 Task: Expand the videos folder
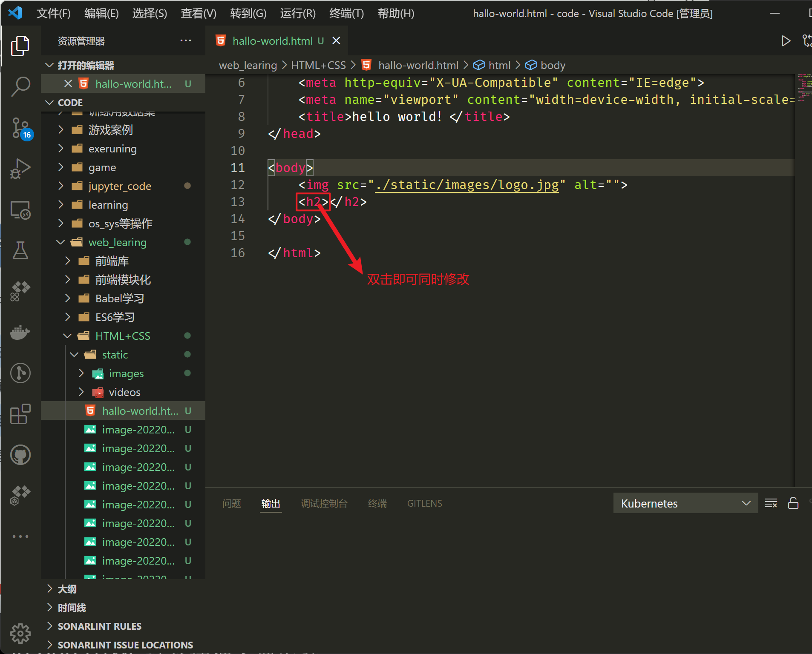click(81, 392)
